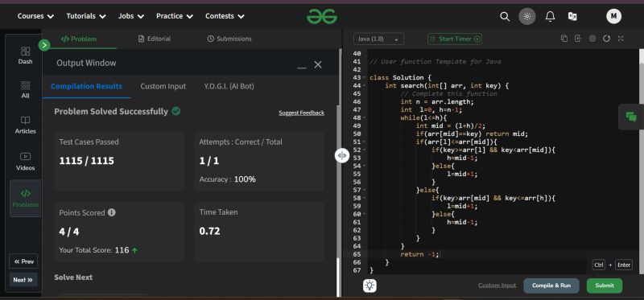
Task: Open the chat bubble side widget
Action: pyautogui.click(x=631, y=117)
